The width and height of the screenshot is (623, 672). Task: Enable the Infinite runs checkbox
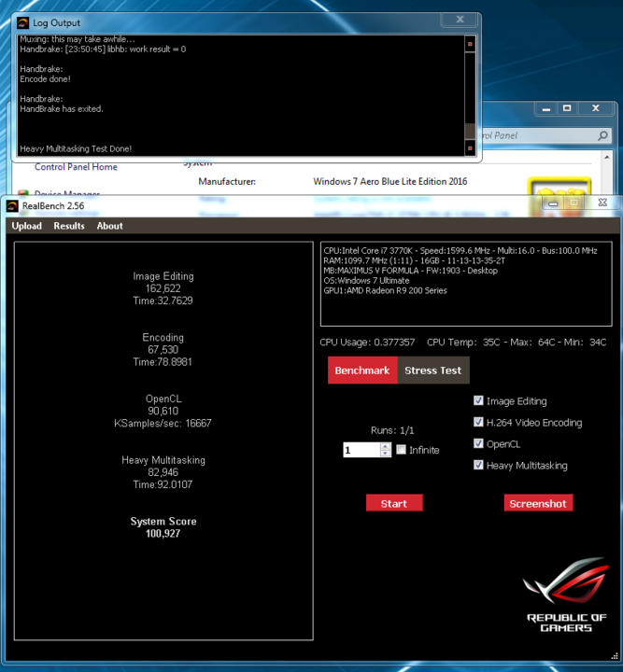[x=402, y=450]
